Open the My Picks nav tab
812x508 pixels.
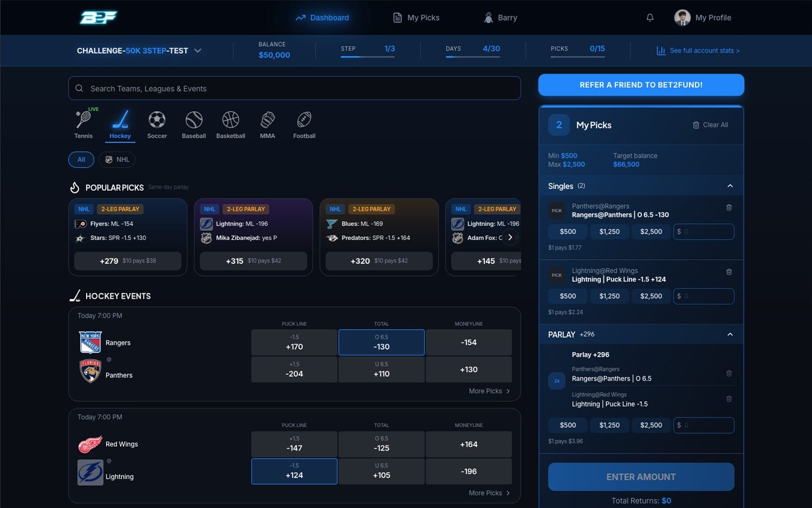pyautogui.click(x=416, y=18)
